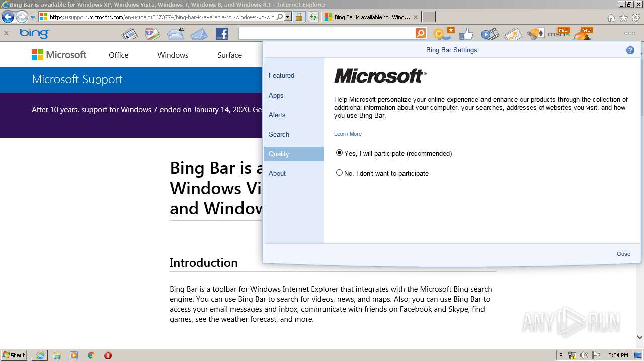644x362 pixels.
Task: Click the IE address bar URL field
Action: click(x=161, y=17)
